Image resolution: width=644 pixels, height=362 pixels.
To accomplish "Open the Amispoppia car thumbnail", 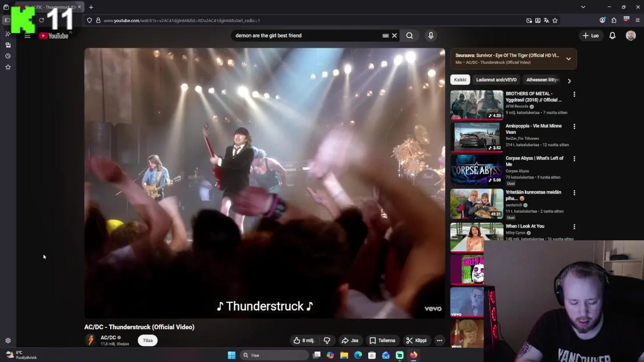I will 476,137.
